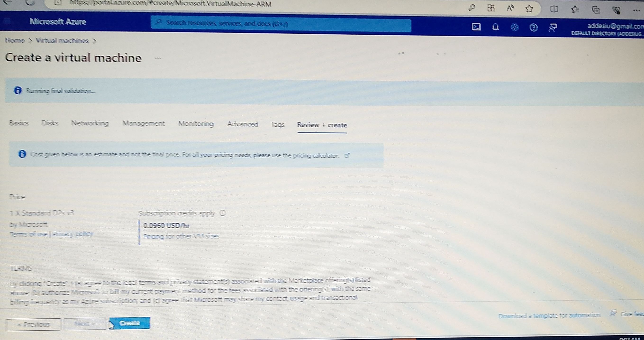Open the Azure feedback icon
The image size is (644, 340).
pos(553,28)
